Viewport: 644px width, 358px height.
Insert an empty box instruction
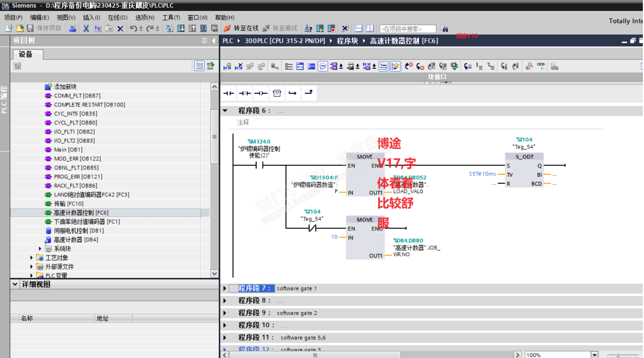click(x=277, y=93)
